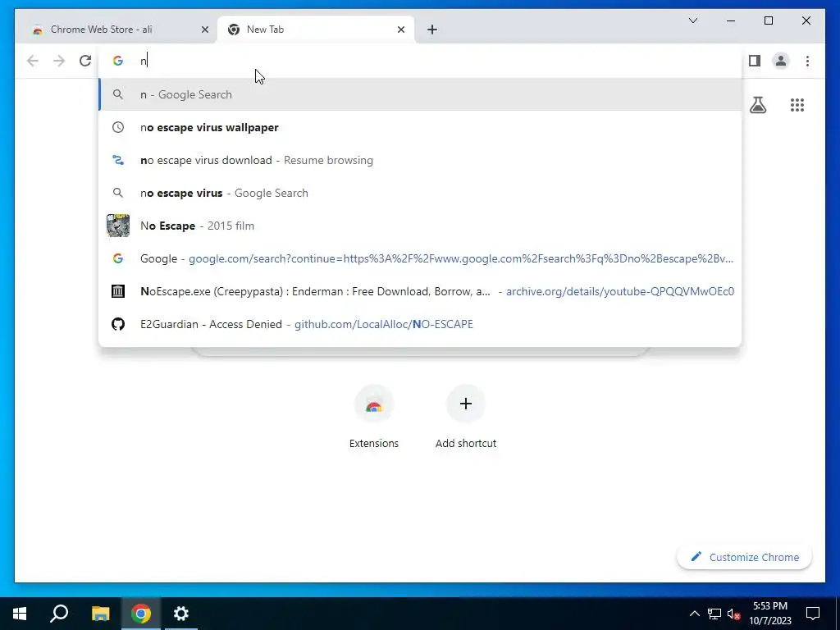Open Google apps grid icon

click(x=797, y=105)
